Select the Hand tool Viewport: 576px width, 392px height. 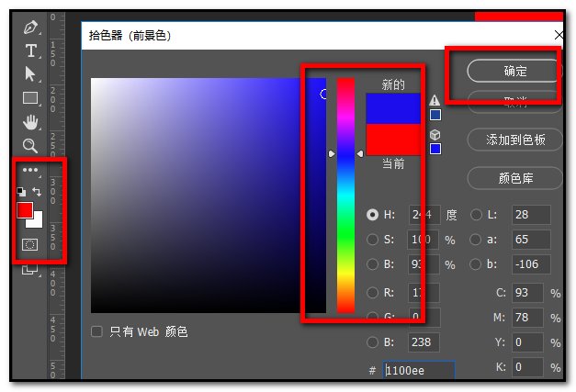(30, 122)
